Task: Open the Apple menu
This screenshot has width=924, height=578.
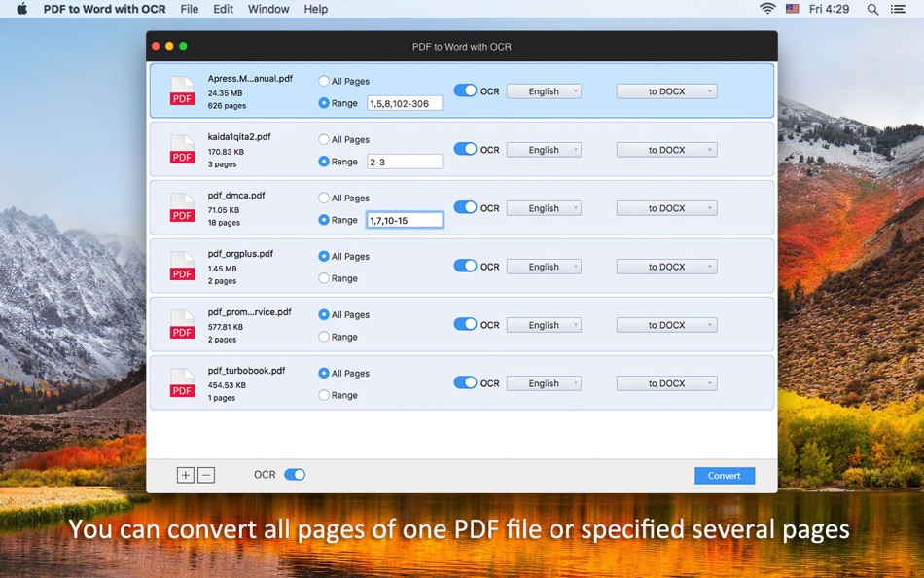Action: (21, 9)
